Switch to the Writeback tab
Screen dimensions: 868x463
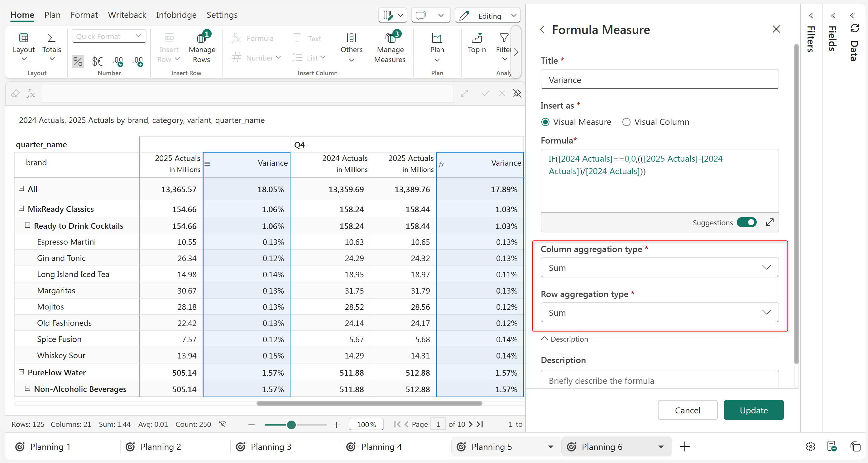click(x=127, y=15)
